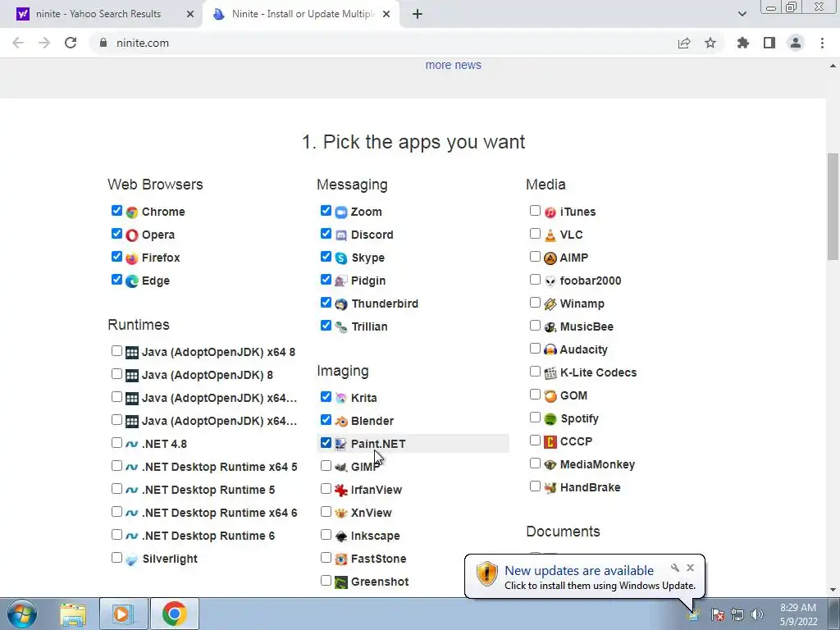
Task: Click the AIMP app icon
Action: (x=550, y=258)
